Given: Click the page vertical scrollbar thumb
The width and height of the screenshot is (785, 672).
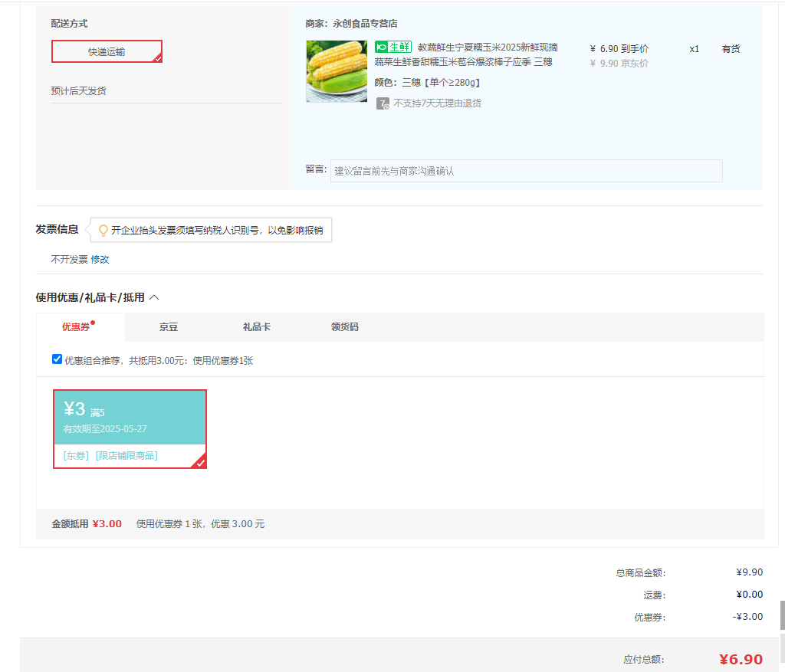Looking at the screenshot, I should 782,615.
